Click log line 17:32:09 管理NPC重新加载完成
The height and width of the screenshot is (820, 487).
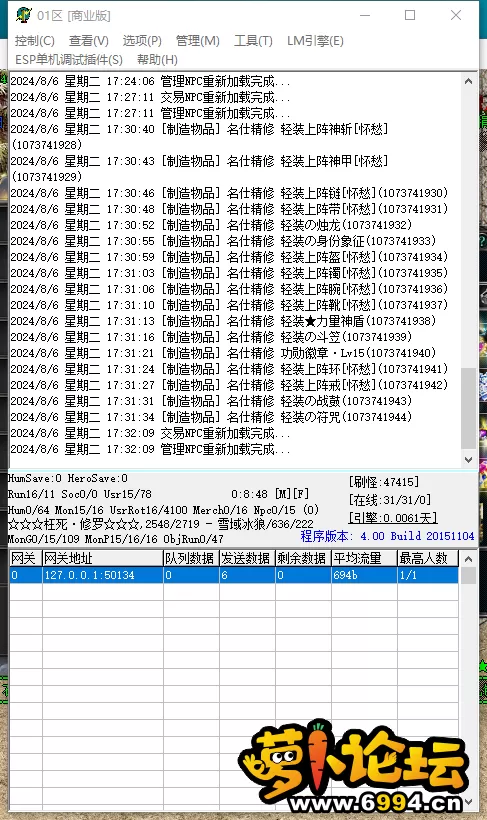[150, 449]
